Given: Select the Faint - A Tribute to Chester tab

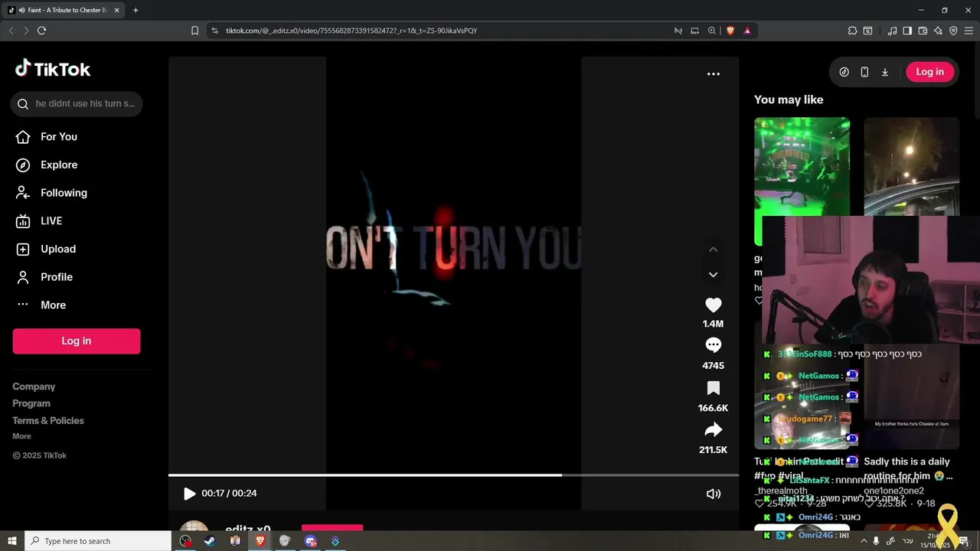Looking at the screenshot, I should 61,10.
